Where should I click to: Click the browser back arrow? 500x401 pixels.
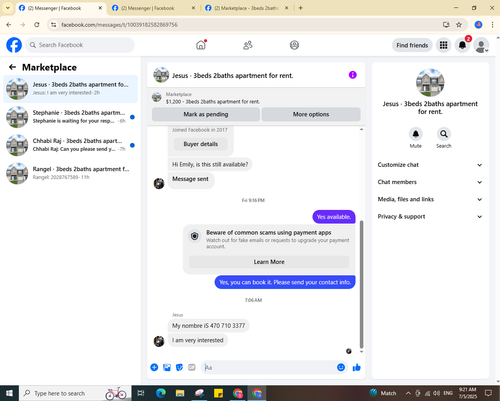tap(9, 25)
